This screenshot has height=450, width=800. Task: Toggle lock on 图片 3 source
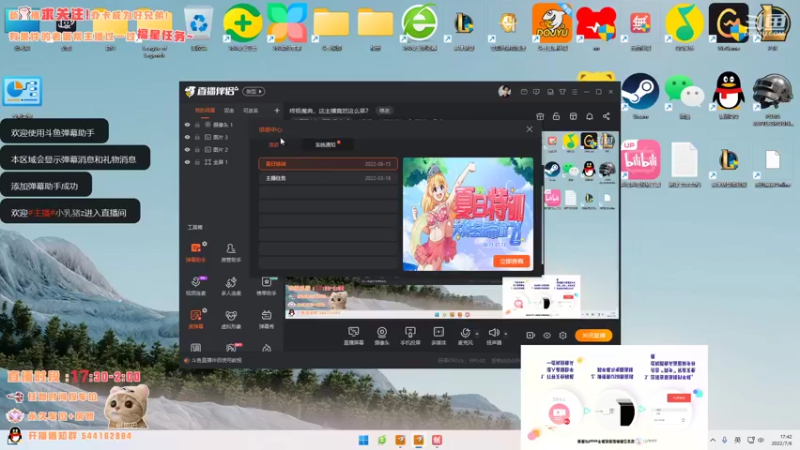point(197,137)
